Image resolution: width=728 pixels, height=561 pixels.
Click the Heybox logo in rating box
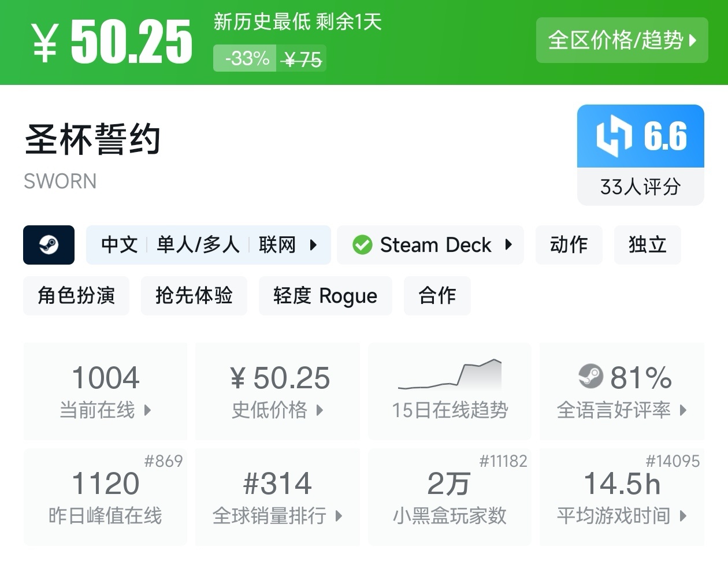(x=614, y=136)
